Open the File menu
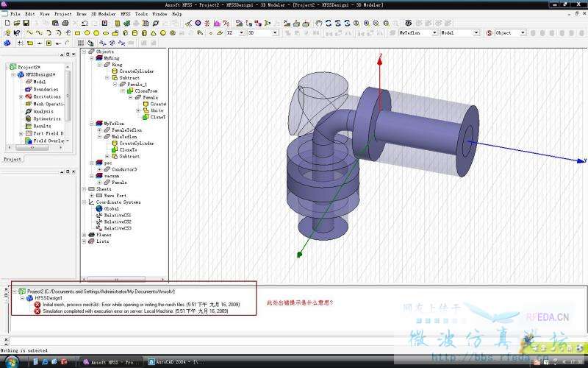588x368 pixels. (x=15, y=14)
